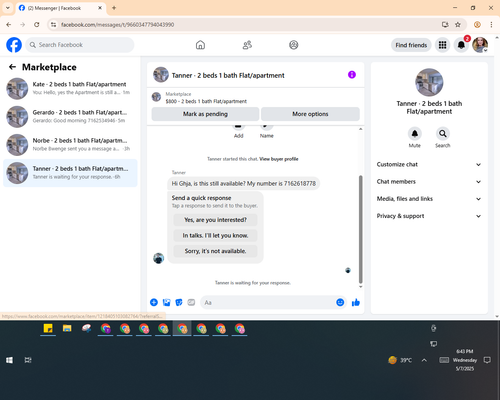The width and height of the screenshot is (500, 400).
Task: Switch to the Messenger Facebook browser tab
Action: 61,8
